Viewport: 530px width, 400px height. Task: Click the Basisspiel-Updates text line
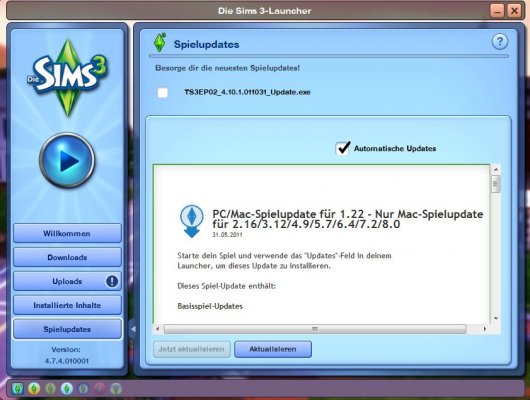(210, 306)
